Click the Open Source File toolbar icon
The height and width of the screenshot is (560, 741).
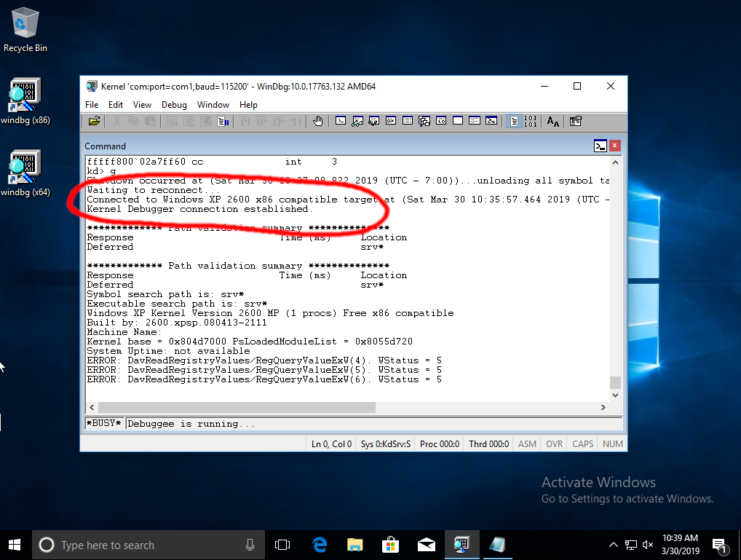pyautogui.click(x=94, y=122)
